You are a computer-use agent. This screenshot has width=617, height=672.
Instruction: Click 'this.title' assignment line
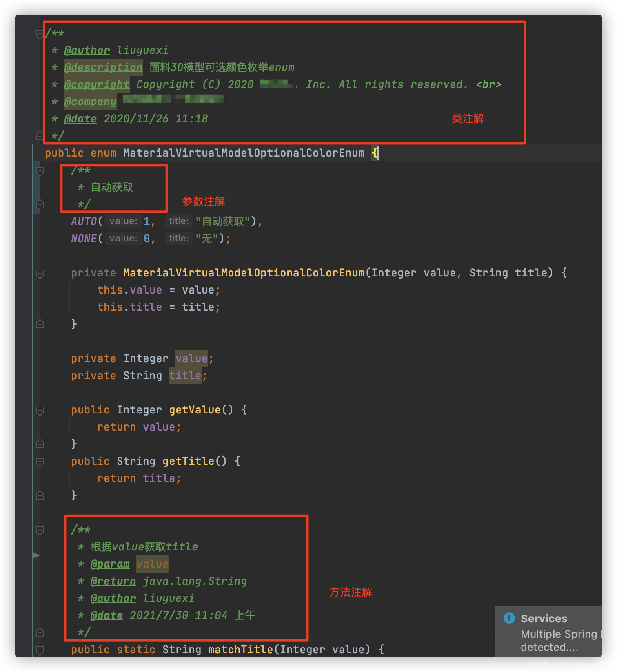click(x=159, y=307)
